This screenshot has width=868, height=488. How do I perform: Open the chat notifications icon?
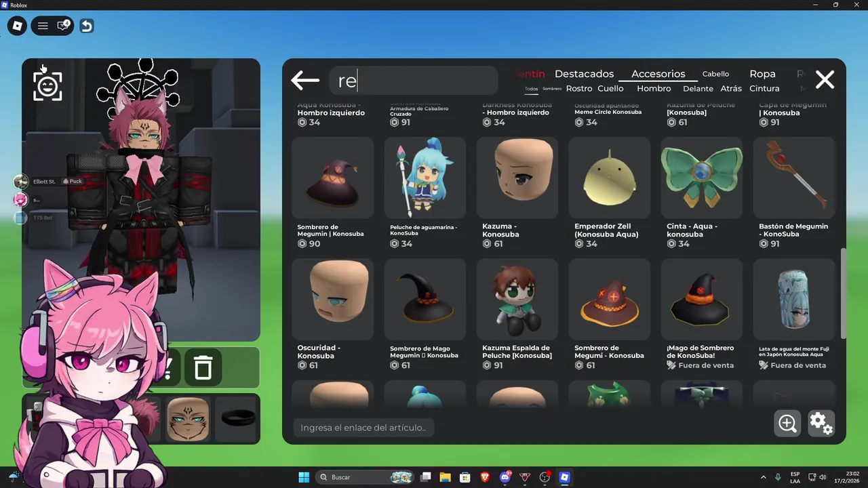pyautogui.click(x=63, y=26)
